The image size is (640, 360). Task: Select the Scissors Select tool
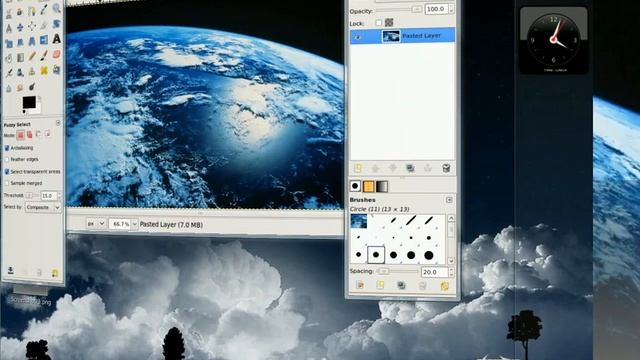click(8, 14)
